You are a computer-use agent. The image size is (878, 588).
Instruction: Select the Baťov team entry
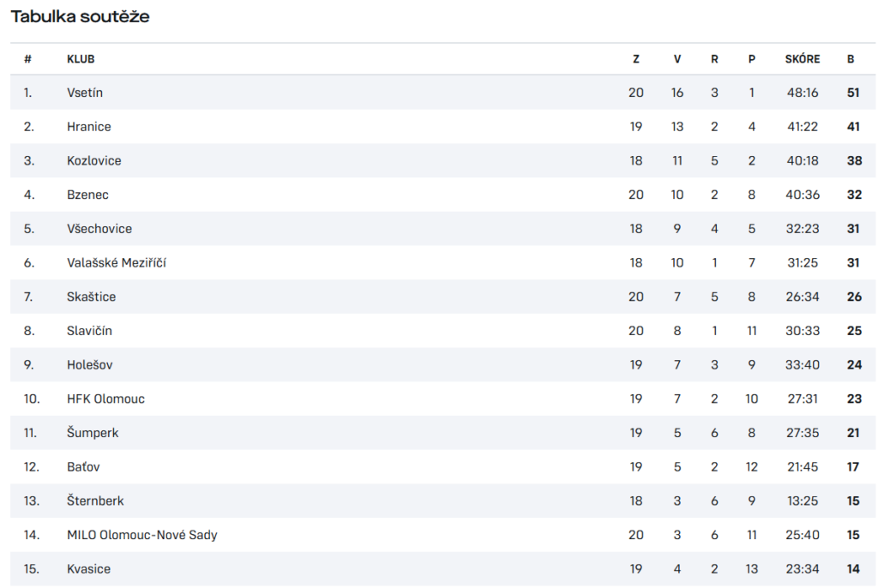pyautogui.click(x=83, y=467)
